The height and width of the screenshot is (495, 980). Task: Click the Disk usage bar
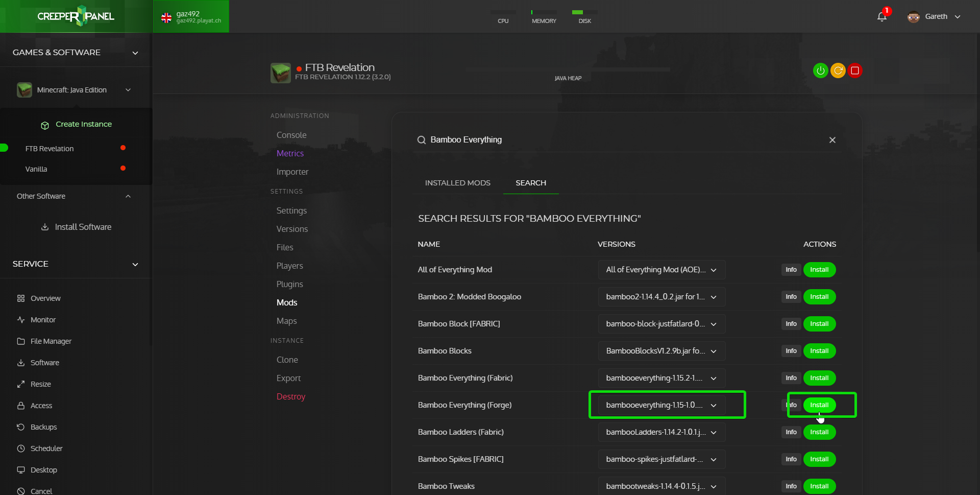(x=585, y=12)
